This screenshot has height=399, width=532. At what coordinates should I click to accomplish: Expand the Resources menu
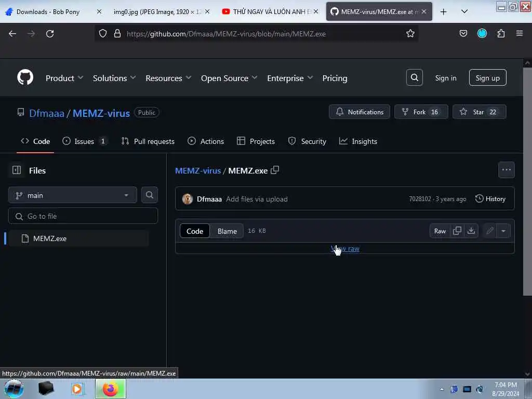168,78
